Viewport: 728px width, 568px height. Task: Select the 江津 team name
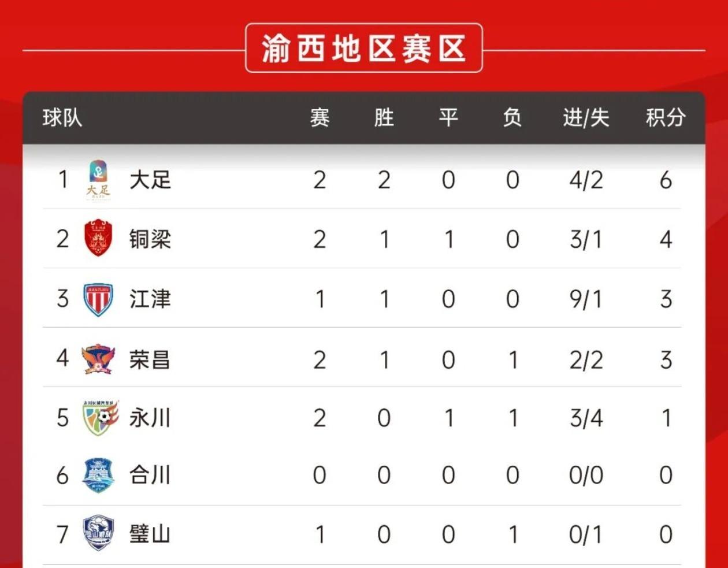pos(150,299)
